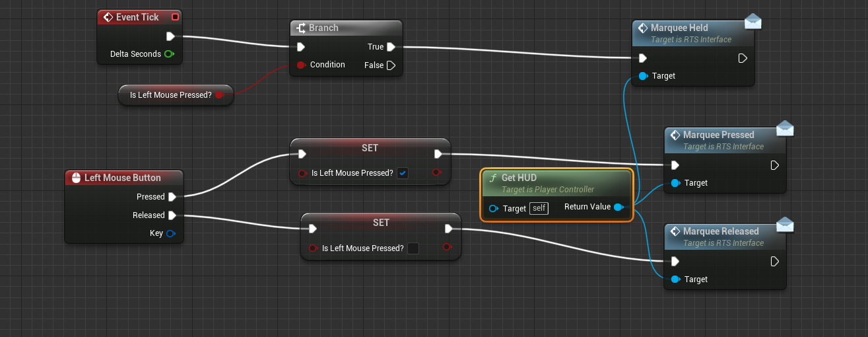Select the Marquee Pressed node header
Viewport: 868px width, 337px height.
coord(725,139)
